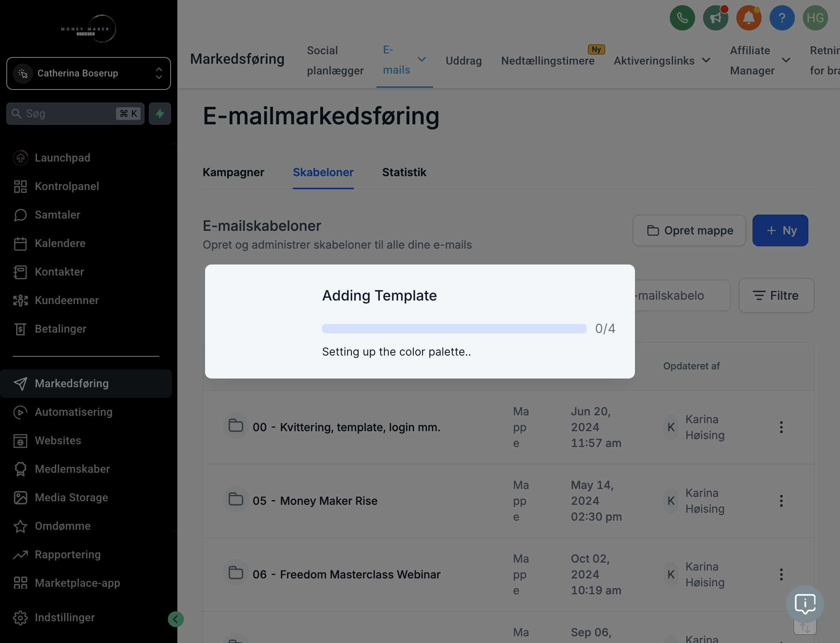Viewport: 840px width, 643px height.
Task: Open Uddrag in top menu
Action: [x=464, y=61]
